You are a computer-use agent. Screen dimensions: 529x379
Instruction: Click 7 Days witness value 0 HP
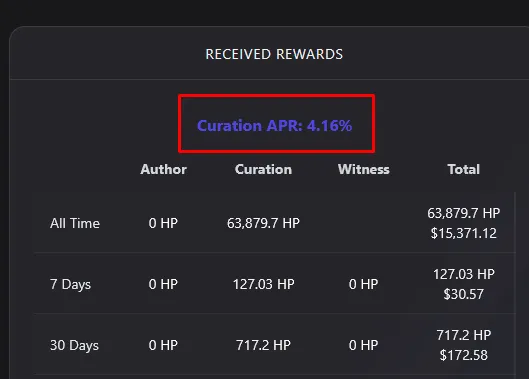pos(364,284)
